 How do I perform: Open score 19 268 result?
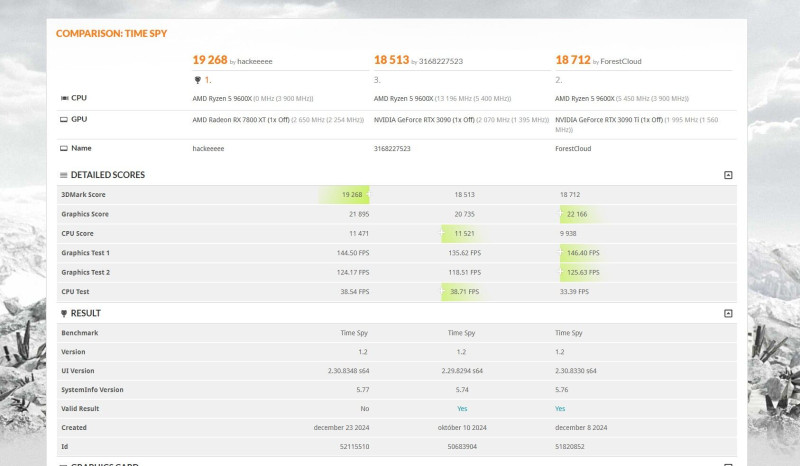click(210, 60)
